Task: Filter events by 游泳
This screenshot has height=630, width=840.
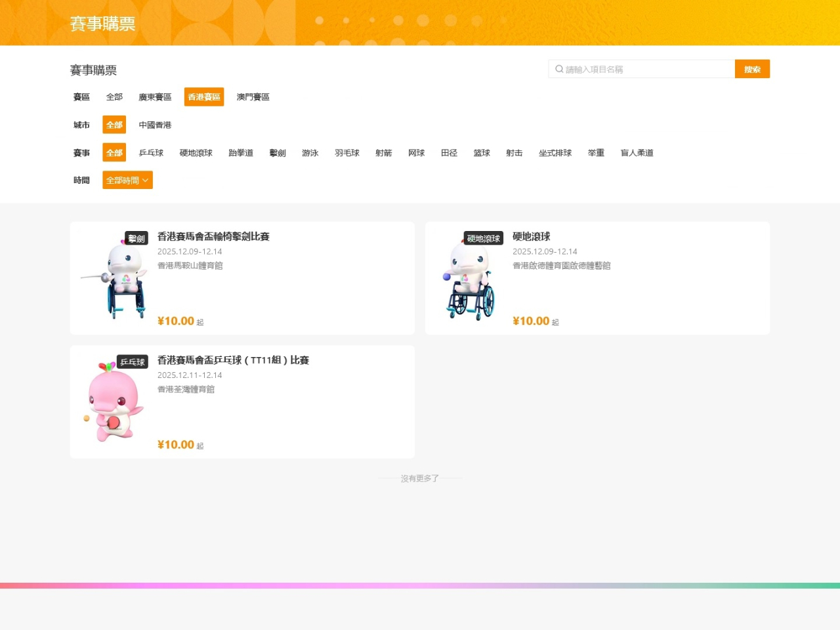Action: [310, 153]
